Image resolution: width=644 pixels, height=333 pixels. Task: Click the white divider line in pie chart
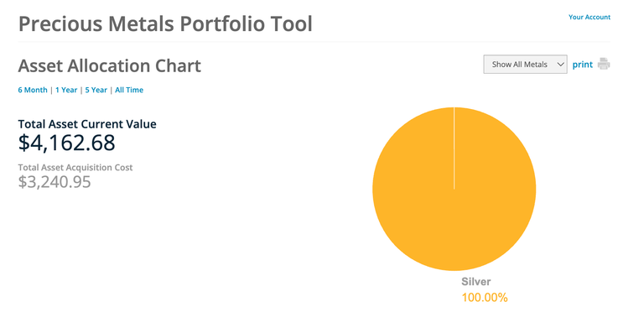454,148
